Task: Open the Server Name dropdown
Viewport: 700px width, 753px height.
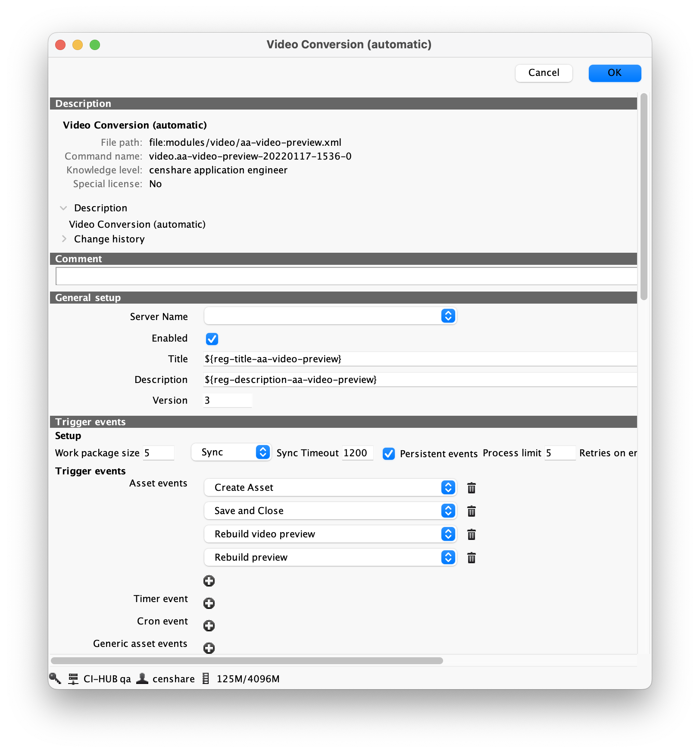Action: click(x=330, y=316)
